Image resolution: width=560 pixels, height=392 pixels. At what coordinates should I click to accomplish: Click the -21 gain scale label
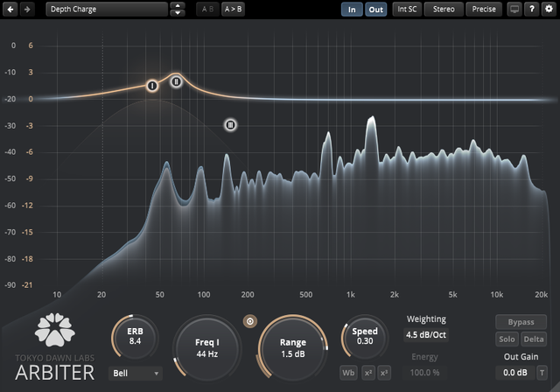click(x=27, y=285)
